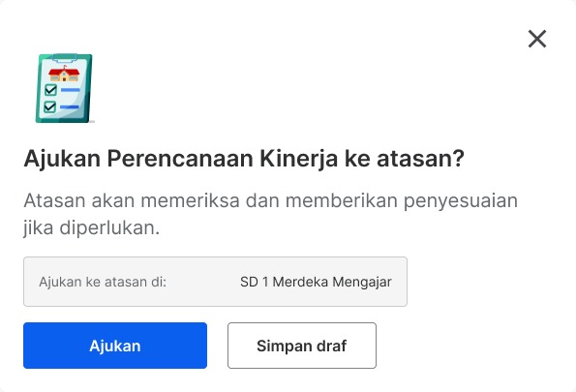Click the upper checkmark box in the illustration

click(50, 90)
